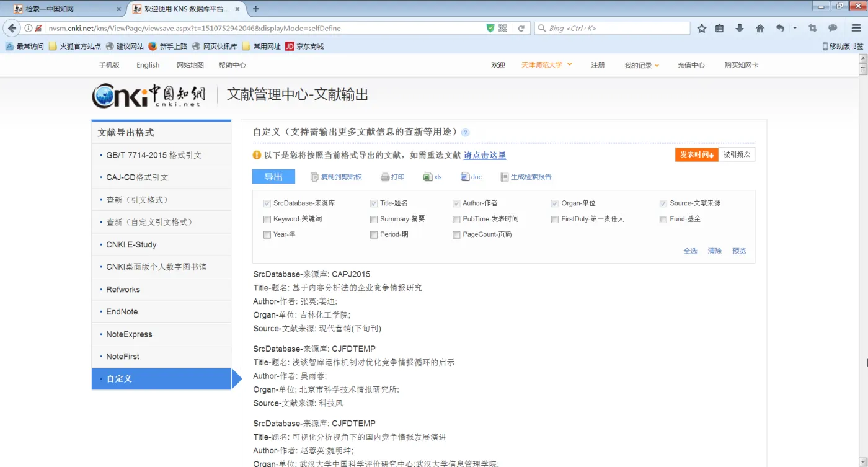Click the CNKI 中国知网 logo
Screen dimensions: 868x467
point(149,96)
